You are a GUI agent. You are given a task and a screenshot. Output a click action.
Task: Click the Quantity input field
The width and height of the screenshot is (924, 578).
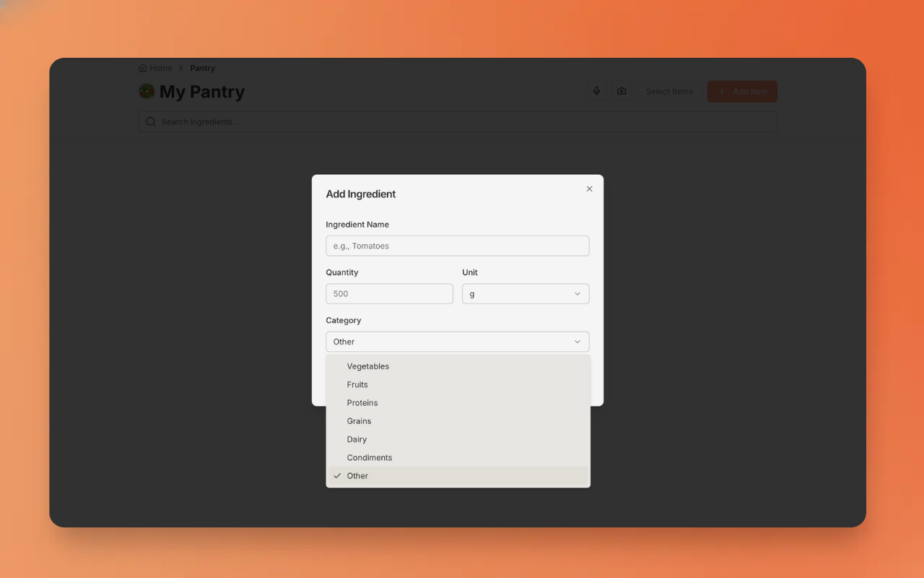389,294
